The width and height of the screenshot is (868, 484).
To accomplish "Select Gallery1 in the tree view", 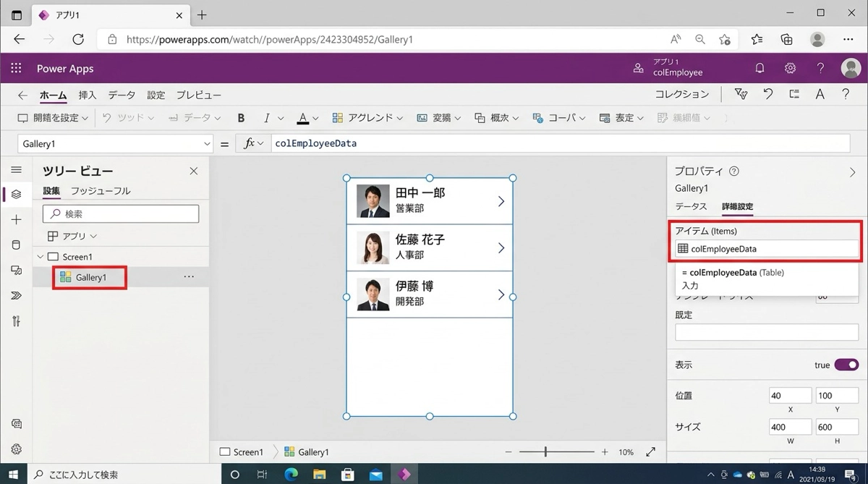I will (x=90, y=277).
